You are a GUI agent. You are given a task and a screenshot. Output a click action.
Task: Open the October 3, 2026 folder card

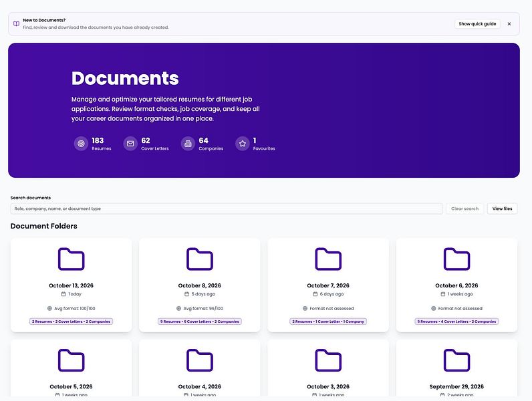click(328, 368)
